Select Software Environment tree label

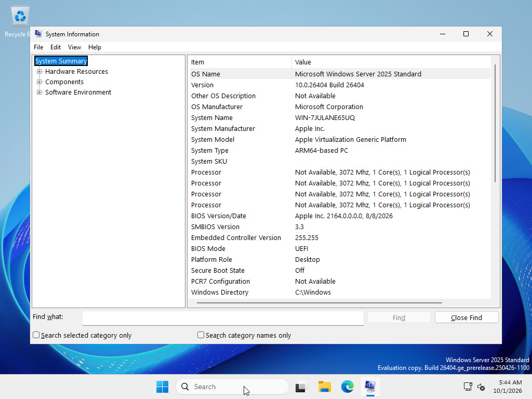78,92
